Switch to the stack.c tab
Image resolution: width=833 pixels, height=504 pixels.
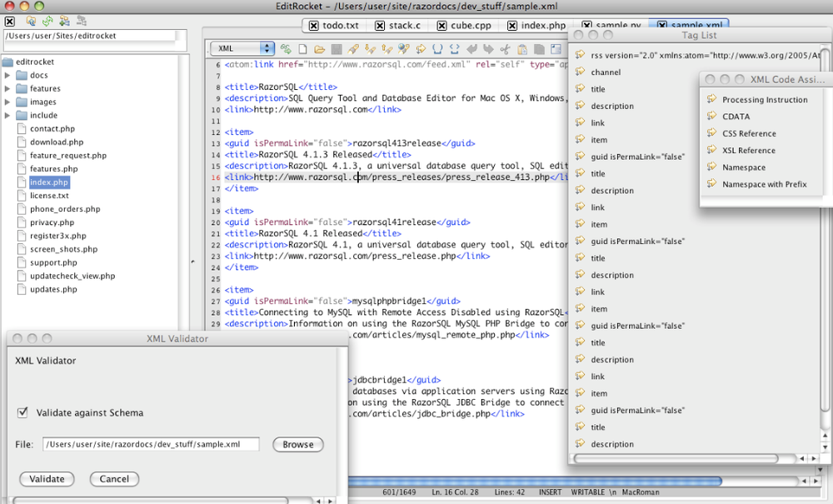point(405,26)
